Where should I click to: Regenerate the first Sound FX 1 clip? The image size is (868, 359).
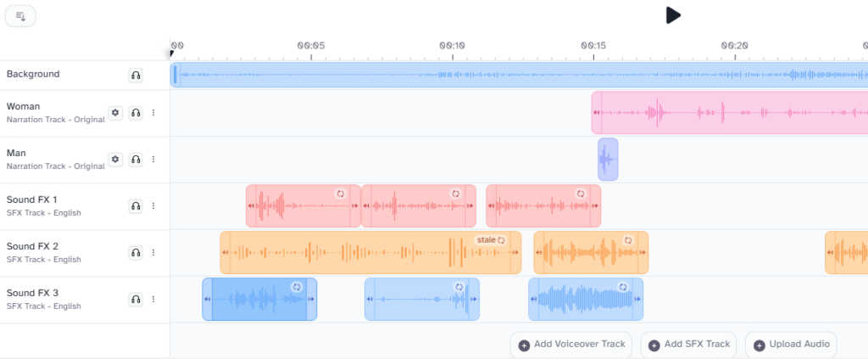(x=340, y=194)
